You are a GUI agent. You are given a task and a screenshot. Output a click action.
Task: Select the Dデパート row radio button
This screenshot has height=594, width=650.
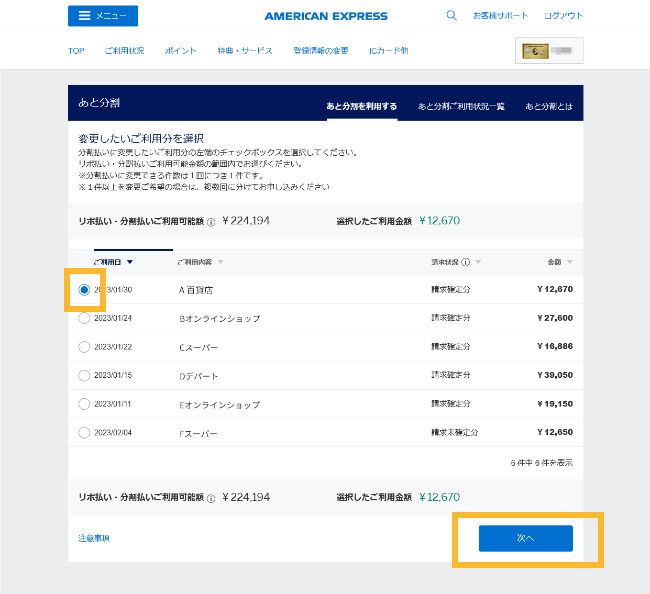pyautogui.click(x=83, y=376)
